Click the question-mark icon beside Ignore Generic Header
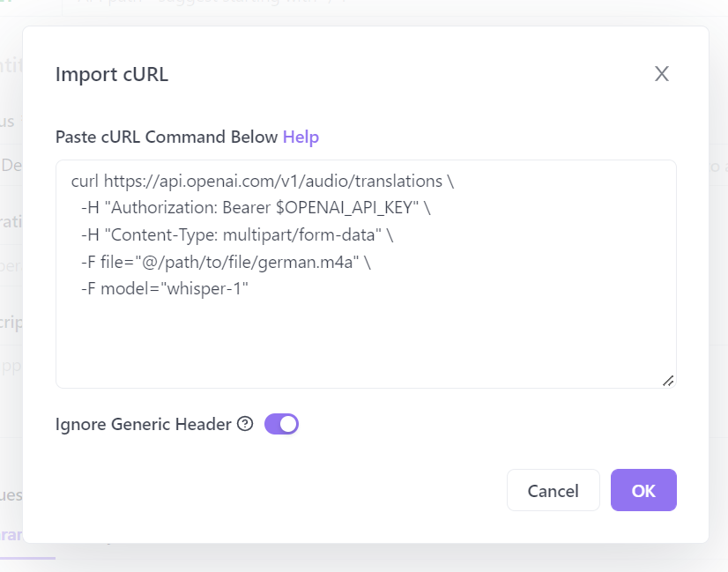Screen dimensions: 728x572 (x=245, y=424)
